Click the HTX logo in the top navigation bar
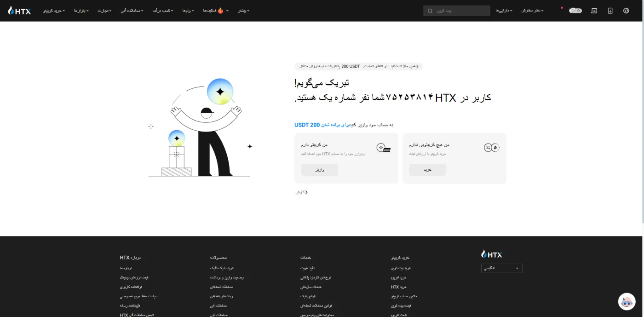 point(19,10)
